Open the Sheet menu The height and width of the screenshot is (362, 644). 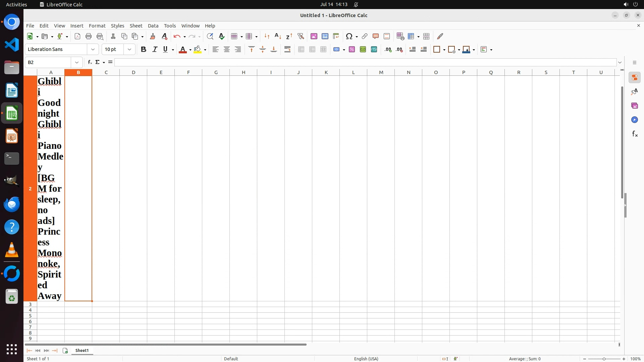coord(136,26)
